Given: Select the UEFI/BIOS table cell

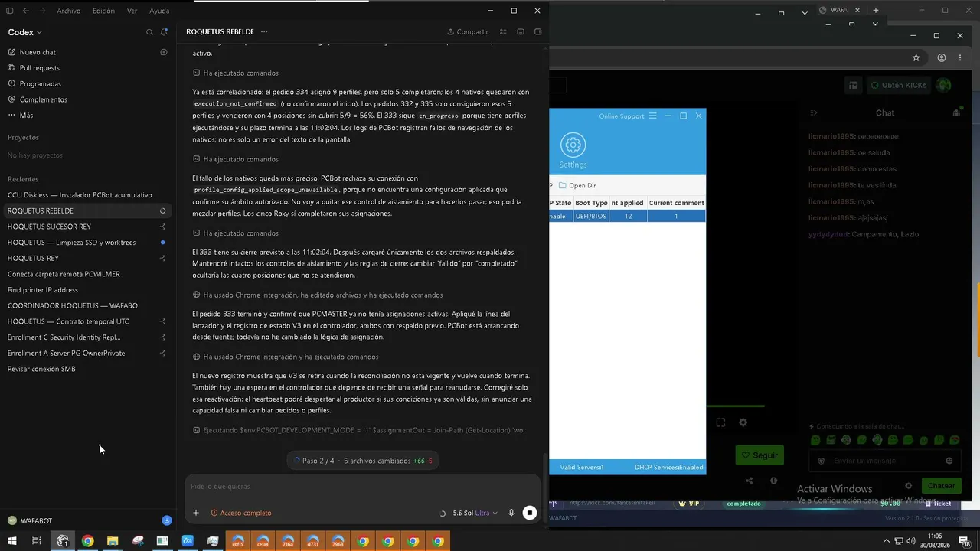Looking at the screenshot, I should pyautogui.click(x=591, y=217).
